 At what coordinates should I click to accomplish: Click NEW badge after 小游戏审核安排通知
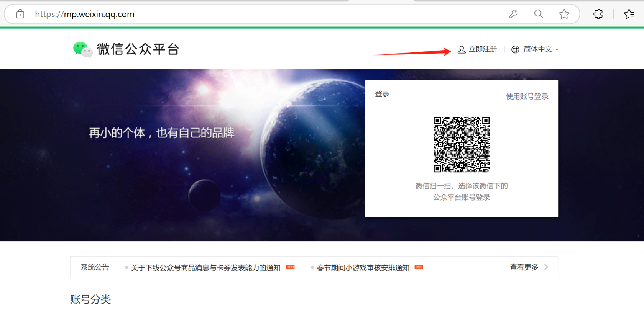coord(419,267)
